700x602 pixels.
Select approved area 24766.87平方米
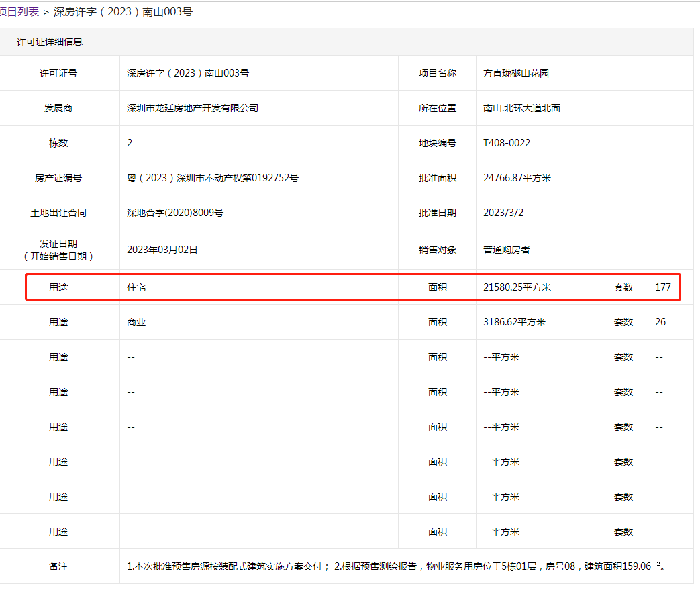[x=517, y=178]
